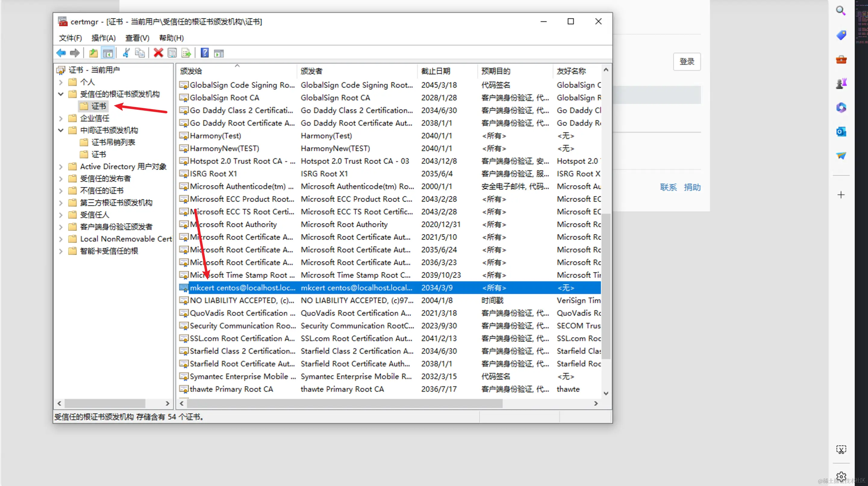Click the Back arrow toolbar icon
Image resolution: width=868 pixels, height=486 pixels.
coord(61,53)
